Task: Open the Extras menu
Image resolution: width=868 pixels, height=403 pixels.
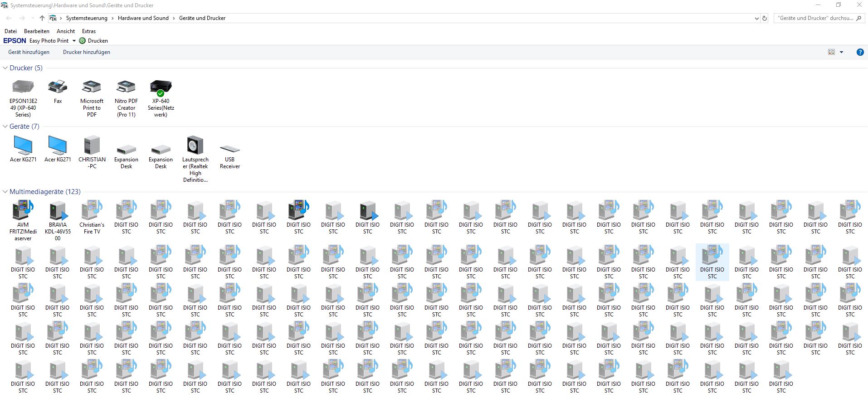Action: coord(89,31)
